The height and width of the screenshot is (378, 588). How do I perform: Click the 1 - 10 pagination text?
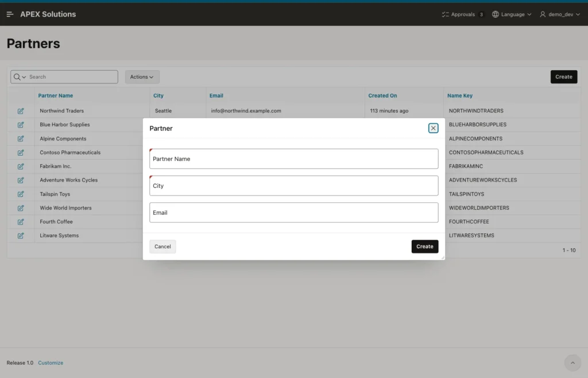[x=569, y=250]
